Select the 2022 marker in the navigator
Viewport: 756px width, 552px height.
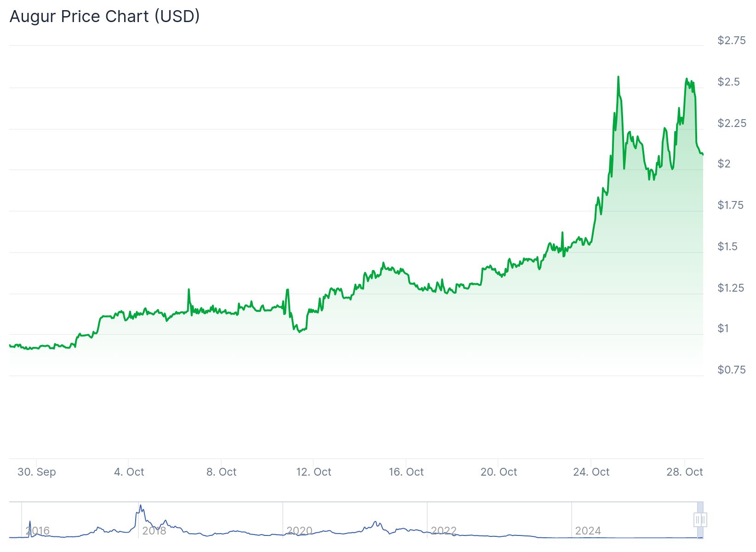tap(444, 531)
